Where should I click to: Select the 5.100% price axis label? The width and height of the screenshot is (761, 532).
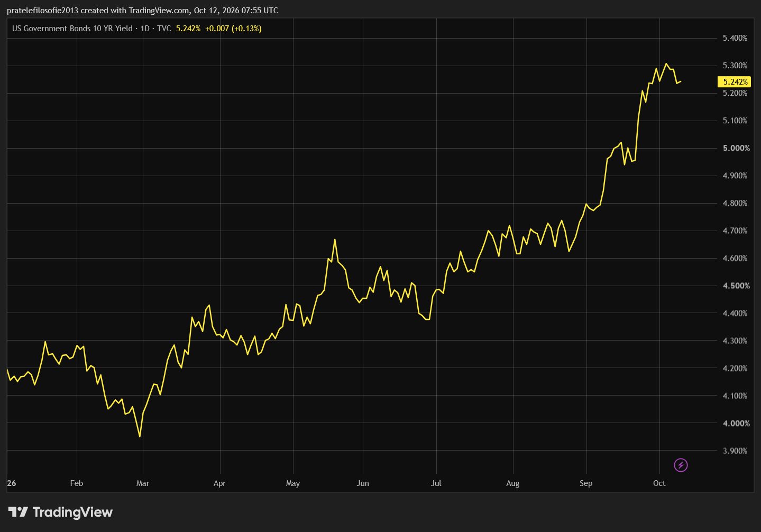coord(735,121)
